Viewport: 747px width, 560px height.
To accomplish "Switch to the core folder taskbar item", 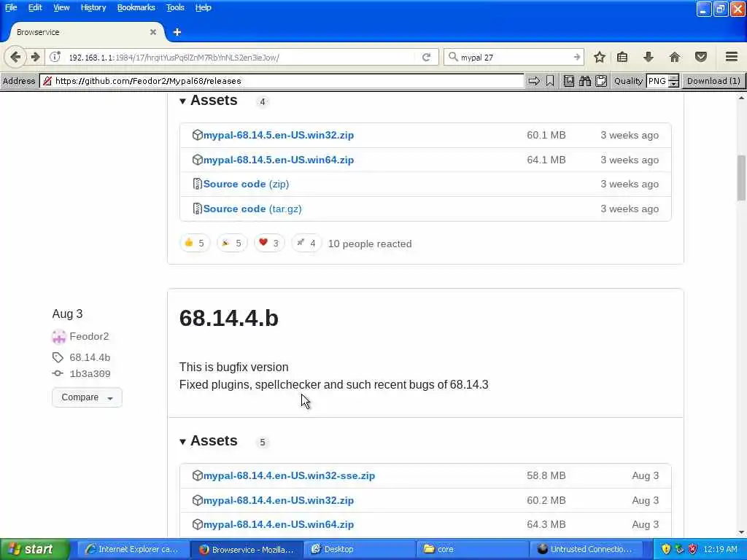I will click(x=473, y=550).
